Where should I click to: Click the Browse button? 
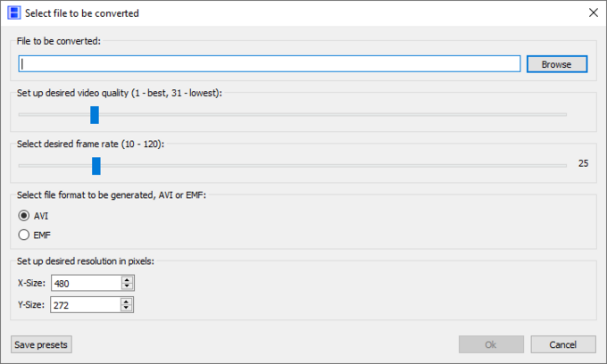coord(557,64)
